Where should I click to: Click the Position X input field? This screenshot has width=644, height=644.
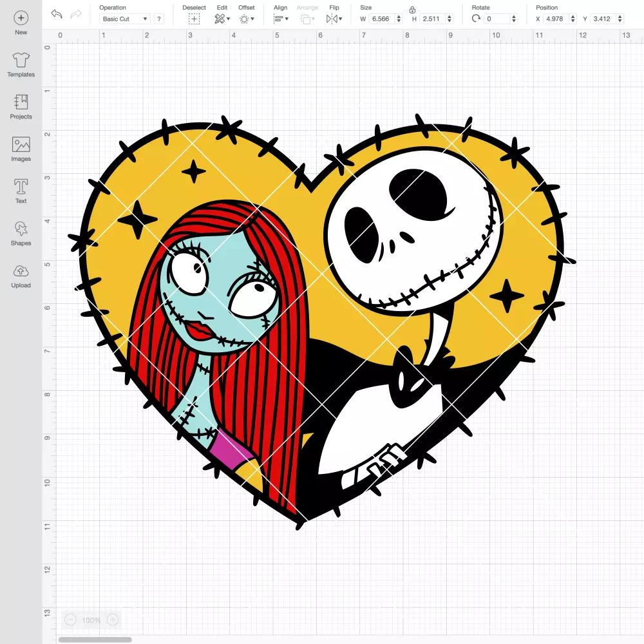(x=556, y=19)
